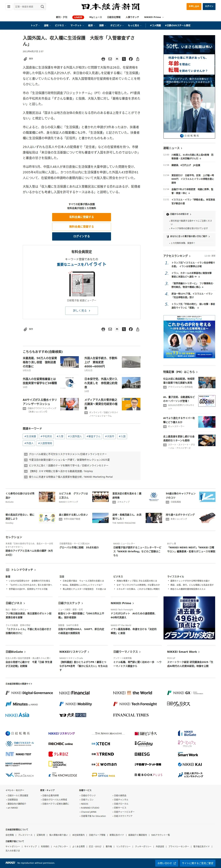Click the email icon below the article
This screenshot has width=221, height=868.
coord(110,329)
